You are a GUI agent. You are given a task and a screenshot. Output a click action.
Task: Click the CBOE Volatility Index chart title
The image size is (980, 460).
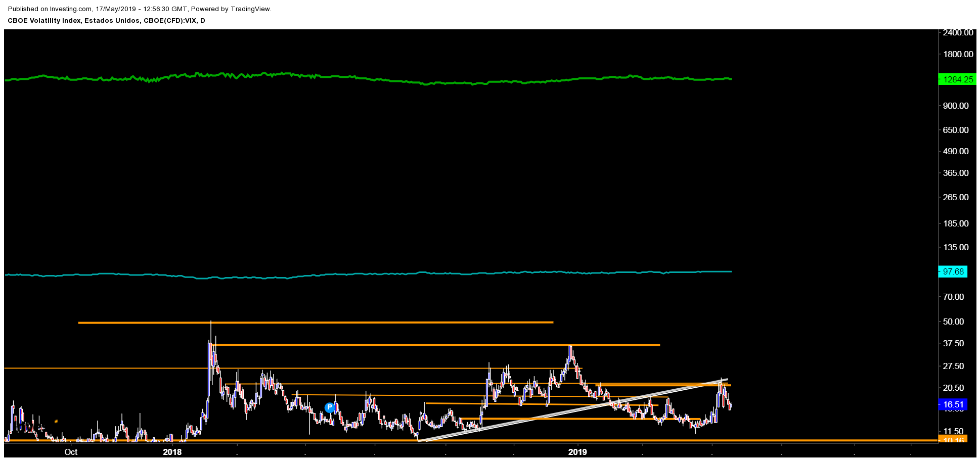[x=106, y=21]
